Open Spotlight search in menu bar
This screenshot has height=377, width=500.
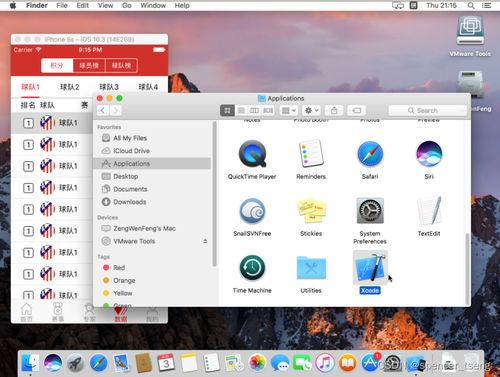pos(471,5)
